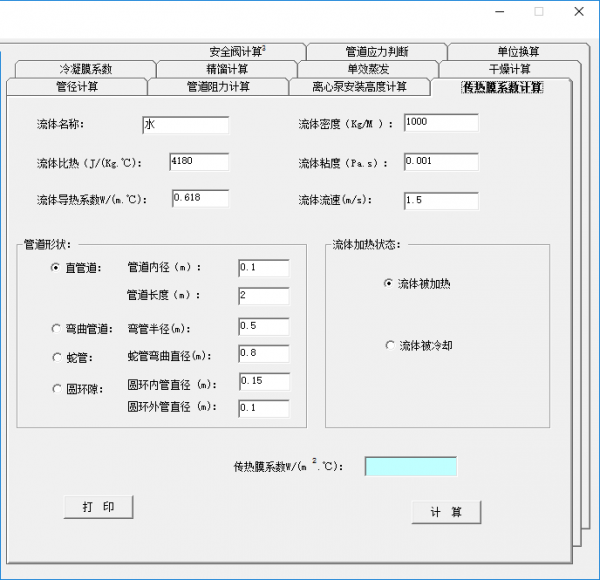
Task: Click the cyan 传热膜系数 result box
Action: point(411,466)
